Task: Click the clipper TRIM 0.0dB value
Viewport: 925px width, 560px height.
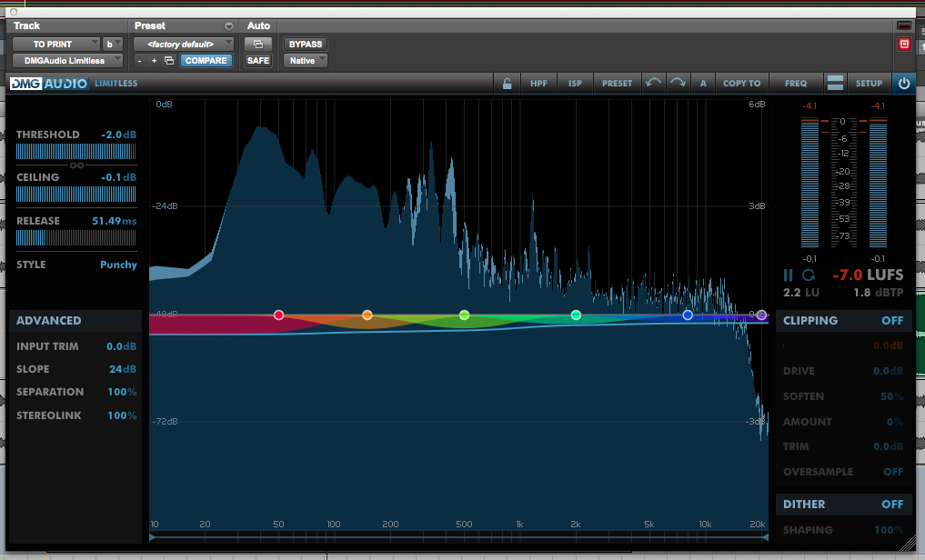Action: (x=888, y=447)
